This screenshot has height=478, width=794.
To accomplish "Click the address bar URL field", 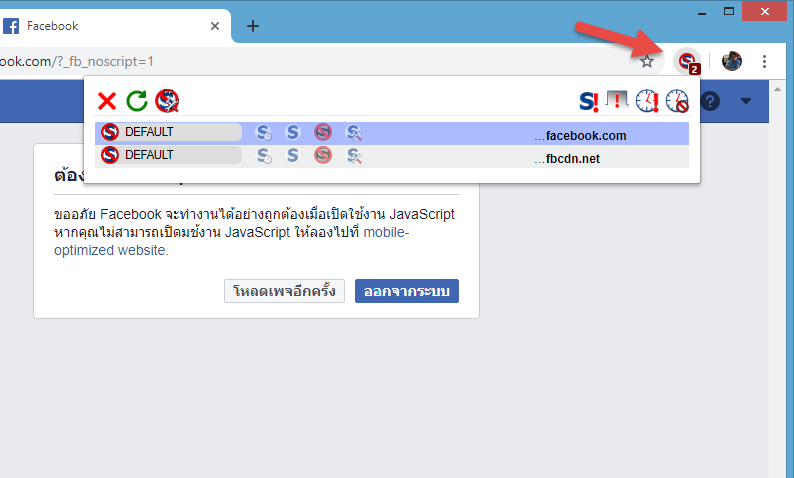I will [300, 61].
